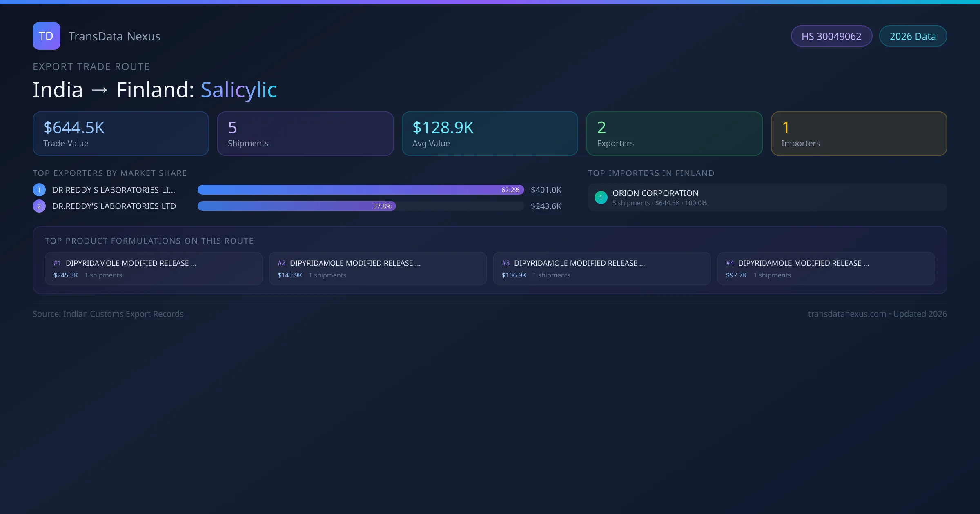Open the $644.5K Trade Value card
Screen dimensions: 980x514
[x=120, y=134]
